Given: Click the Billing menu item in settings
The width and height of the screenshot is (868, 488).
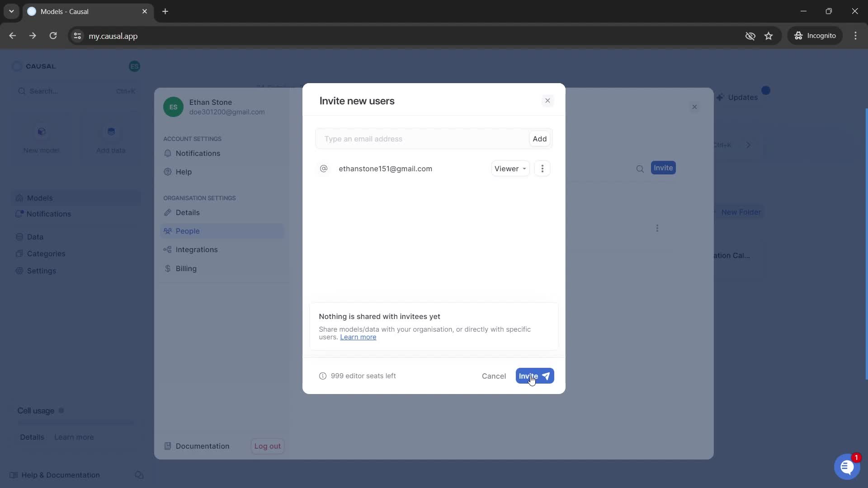Looking at the screenshot, I should (x=185, y=267).
